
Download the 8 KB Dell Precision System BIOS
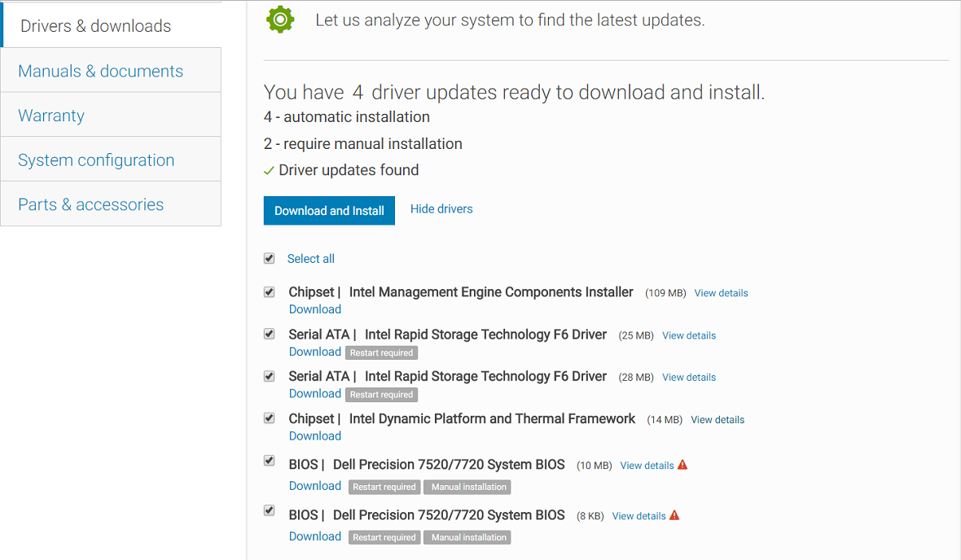(x=315, y=536)
